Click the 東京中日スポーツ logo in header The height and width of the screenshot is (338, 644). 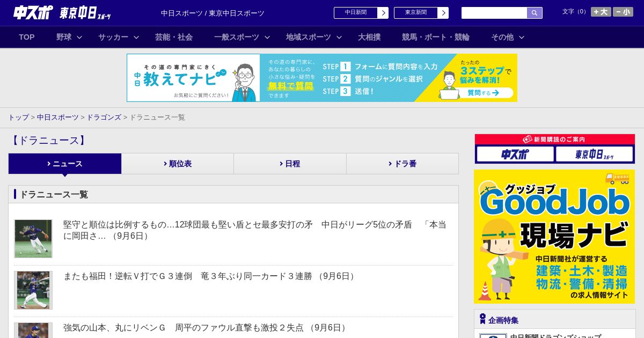(85, 13)
